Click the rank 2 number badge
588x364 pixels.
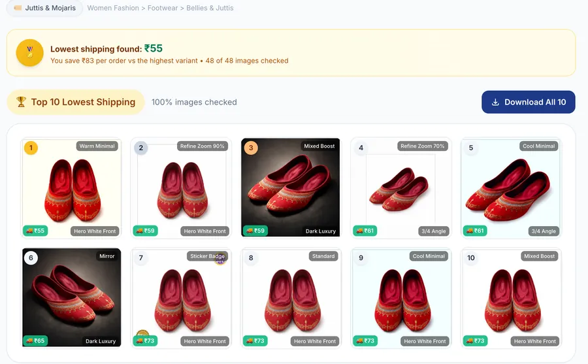coord(141,148)
